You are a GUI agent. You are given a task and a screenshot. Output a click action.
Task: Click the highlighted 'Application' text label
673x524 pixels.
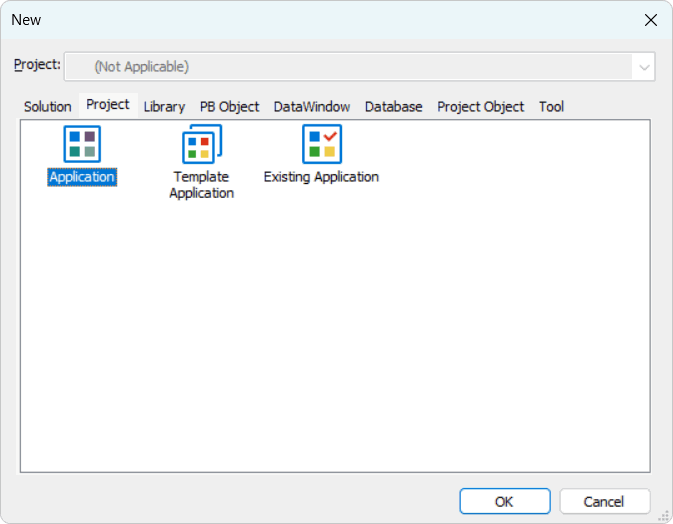point(82,177)
